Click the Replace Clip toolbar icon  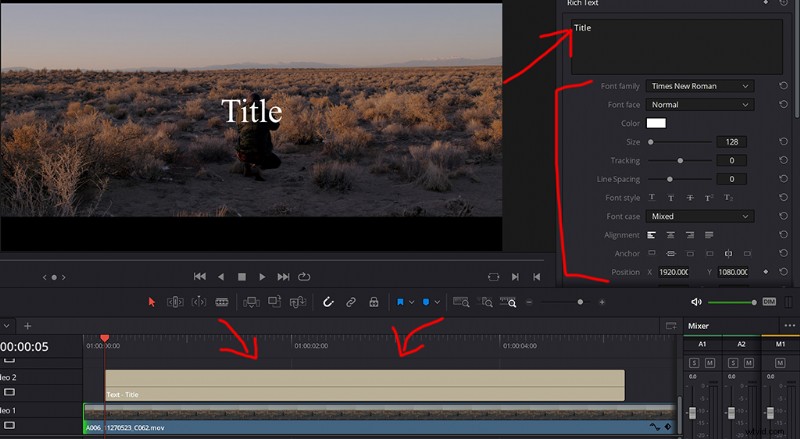click(297, 302)
